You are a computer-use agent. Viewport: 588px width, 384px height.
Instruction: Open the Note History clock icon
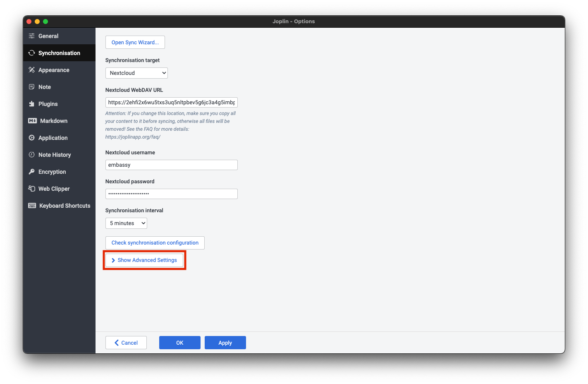click(x=32, y=154)
